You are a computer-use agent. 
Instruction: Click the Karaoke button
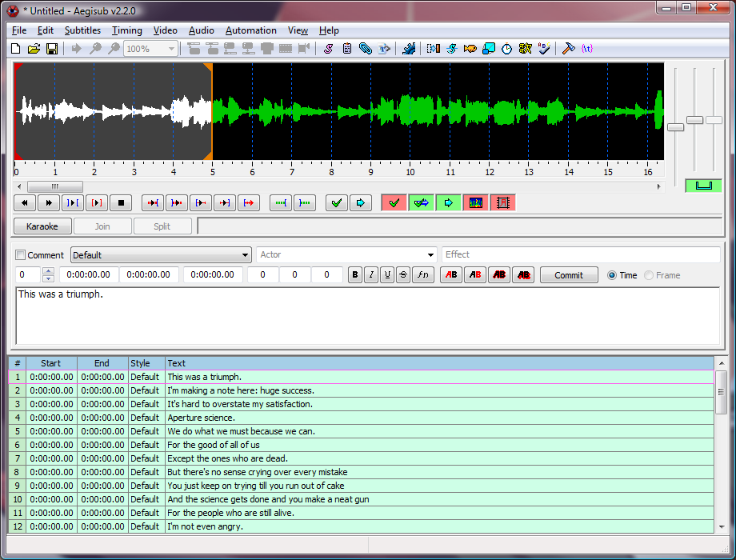click(42, 226)
